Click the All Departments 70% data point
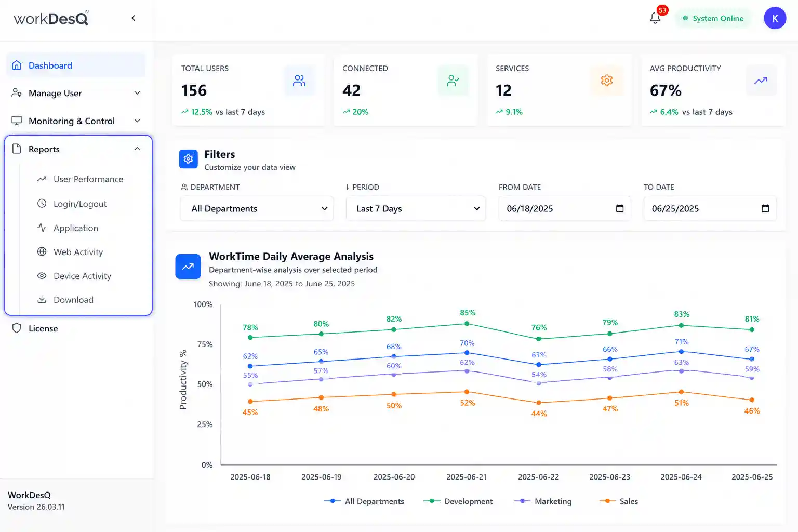 click(x=467, y=353)
